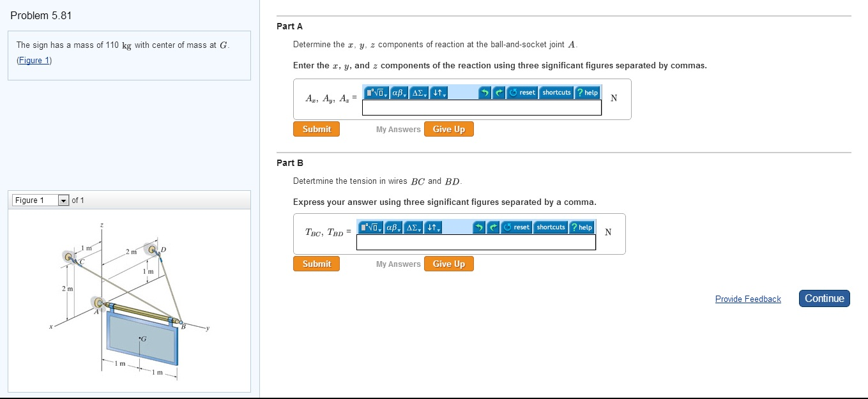Reset the Part B answer field

(x=516, y=227)
